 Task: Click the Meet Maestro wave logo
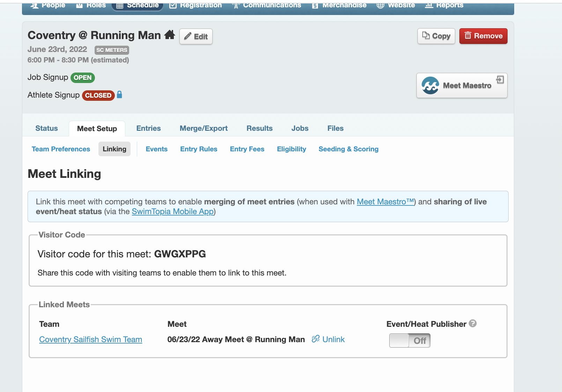(x=431, y=85)
